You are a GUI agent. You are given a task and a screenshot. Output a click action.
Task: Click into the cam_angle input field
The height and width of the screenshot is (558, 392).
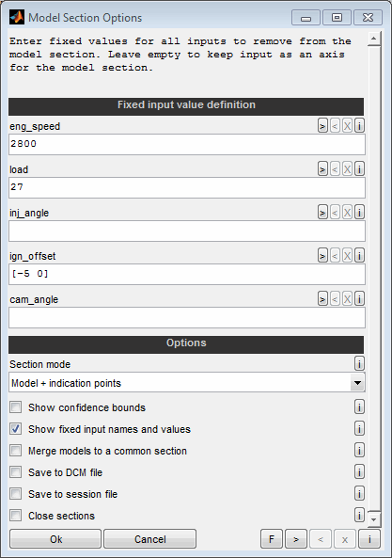tap(186, 317)
